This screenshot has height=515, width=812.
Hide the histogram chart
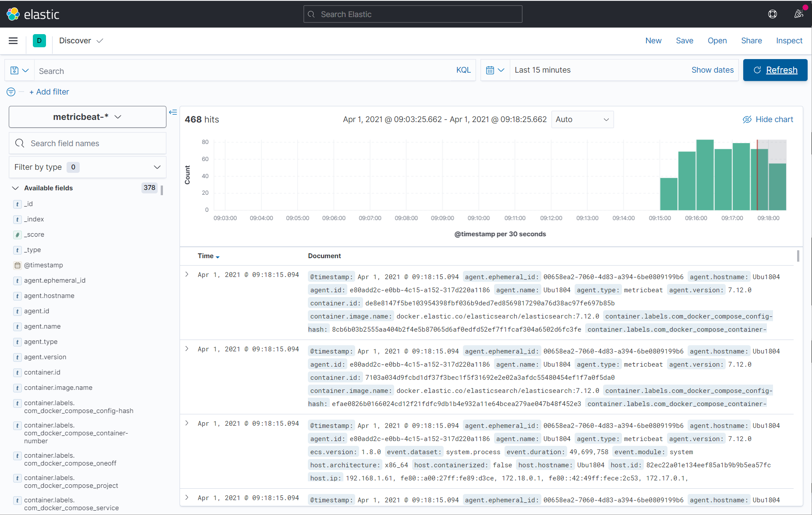coord(768,119)
